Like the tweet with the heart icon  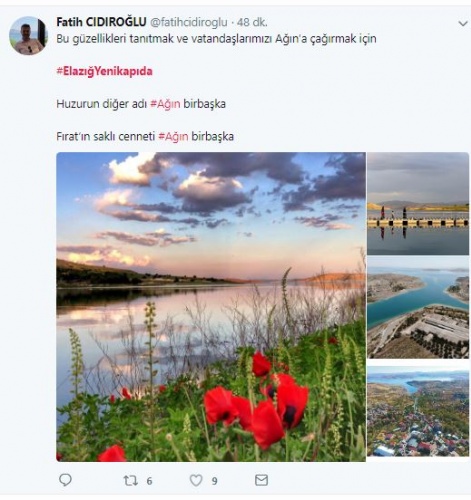click(x=196, y=480)
